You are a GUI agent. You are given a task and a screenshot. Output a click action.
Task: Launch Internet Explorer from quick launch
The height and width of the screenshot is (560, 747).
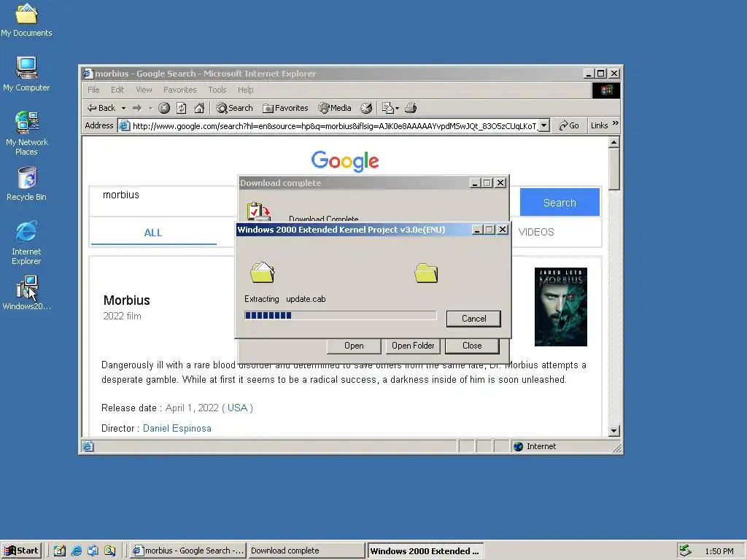tap(76, 551)
